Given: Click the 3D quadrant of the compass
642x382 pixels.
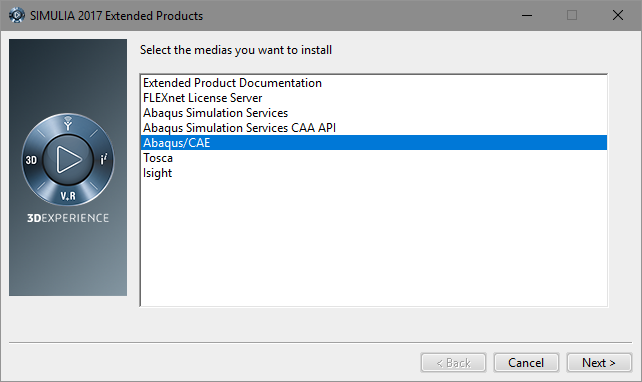Looking at the screenshot, I should click(x=31, y=160).
